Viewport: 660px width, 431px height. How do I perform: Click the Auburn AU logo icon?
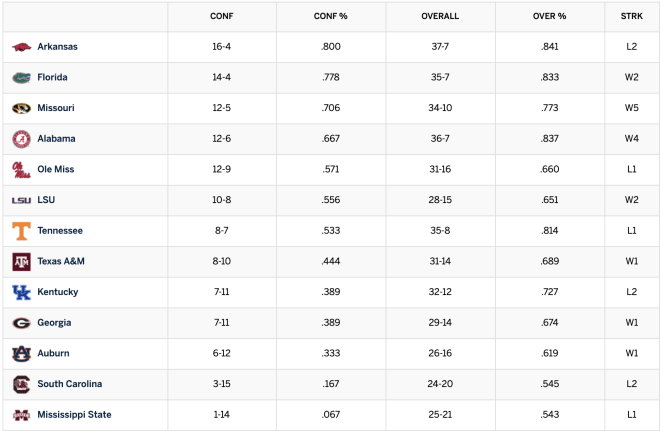click(x=21, y=354)
